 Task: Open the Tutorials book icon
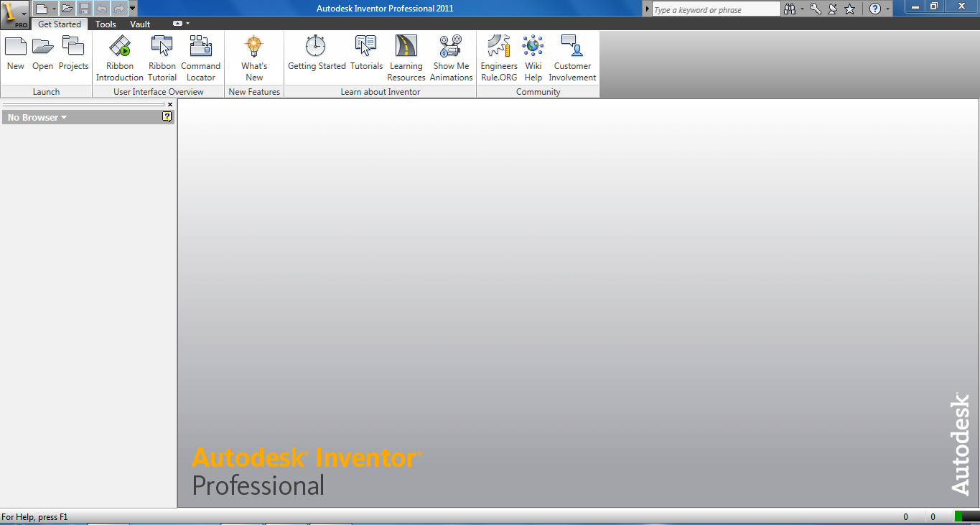366,46
